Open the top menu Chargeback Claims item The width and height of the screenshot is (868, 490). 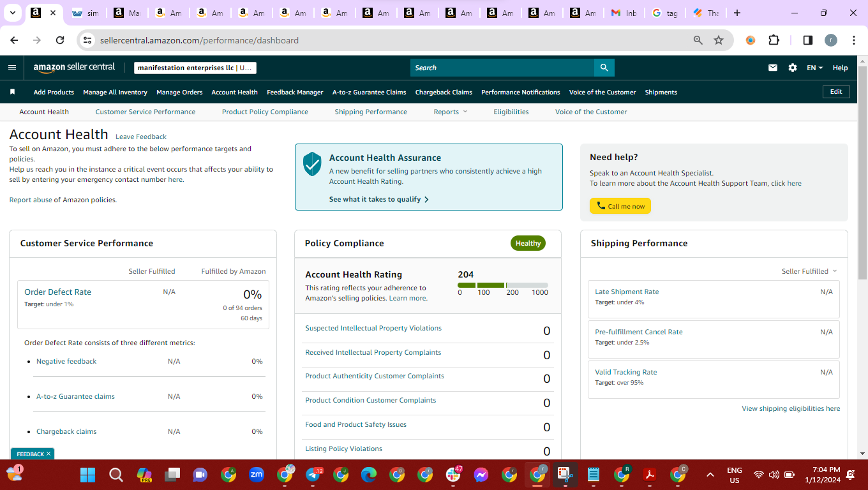[x=444, y=92]
